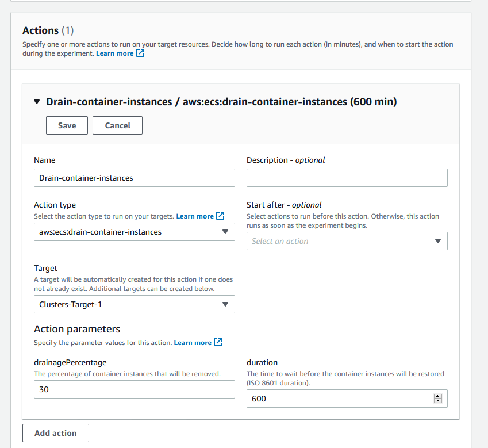Follow Learn more link for Action type
The height and width of the screenshot is (448, 488).
[195, 216]
